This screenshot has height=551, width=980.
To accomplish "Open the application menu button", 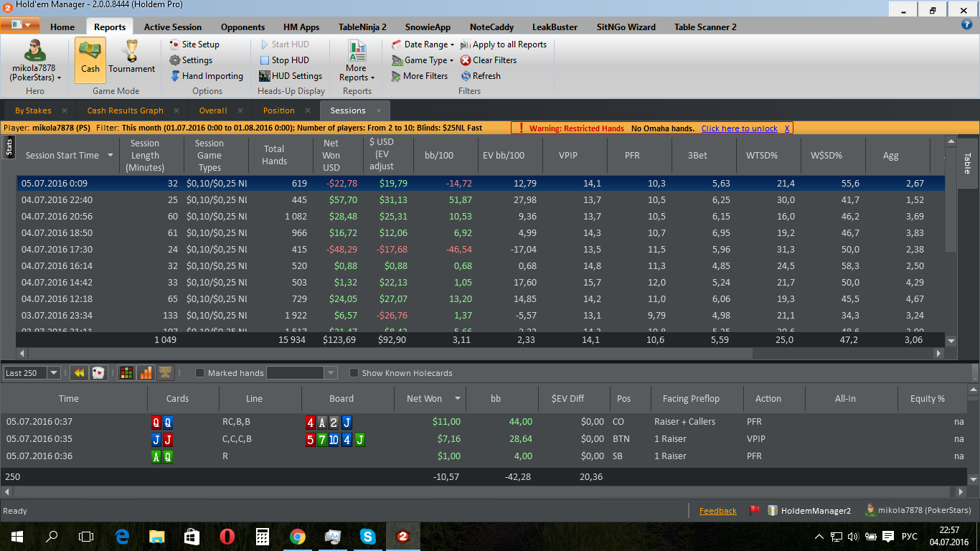I will click(x=19, y=24).
